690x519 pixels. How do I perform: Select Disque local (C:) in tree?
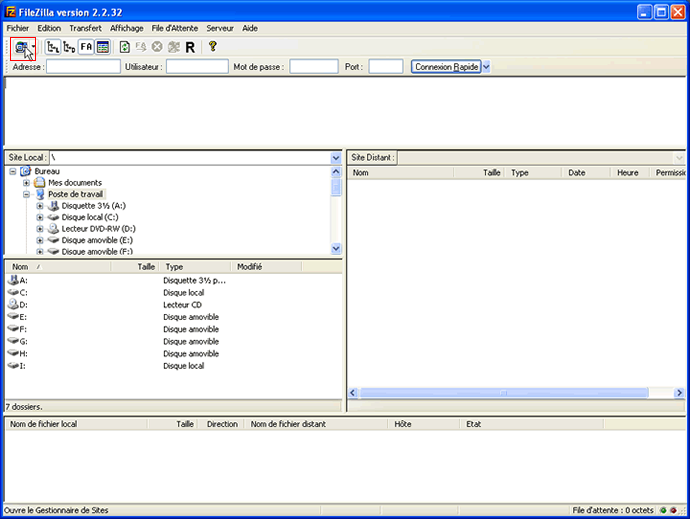90,217
